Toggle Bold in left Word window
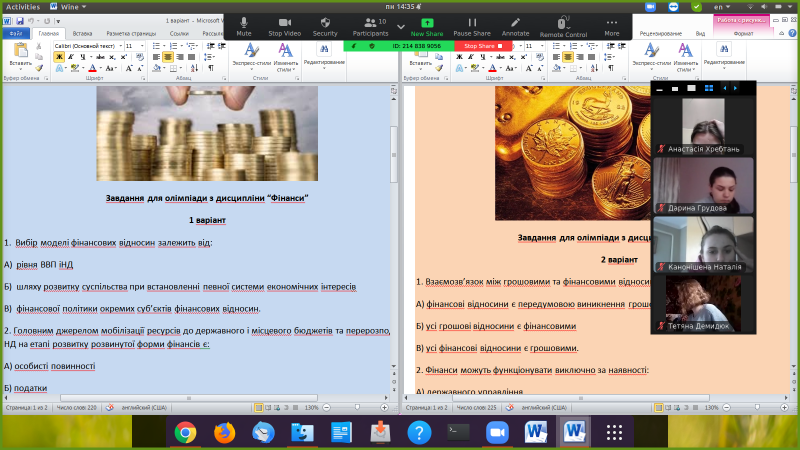Viewport: 800px width, 450px height. [x=59, y=57]
